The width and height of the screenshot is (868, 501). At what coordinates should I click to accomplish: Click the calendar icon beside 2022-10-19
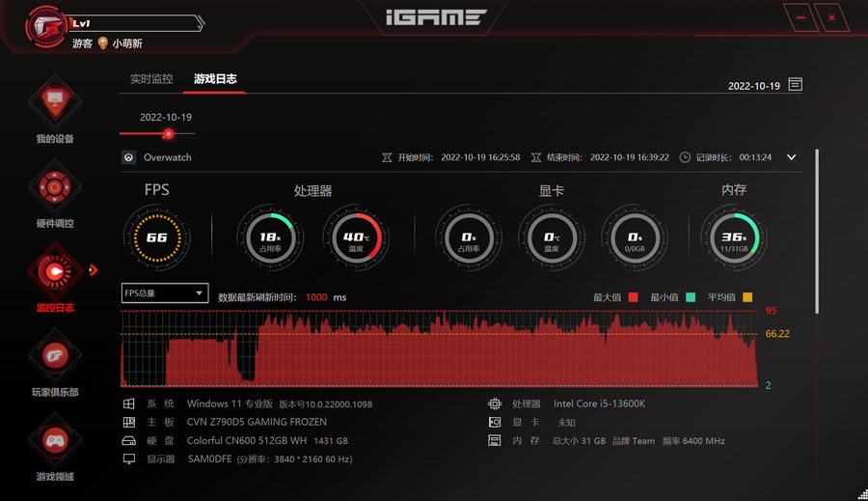pyautogui.click(x=795, y=85)
